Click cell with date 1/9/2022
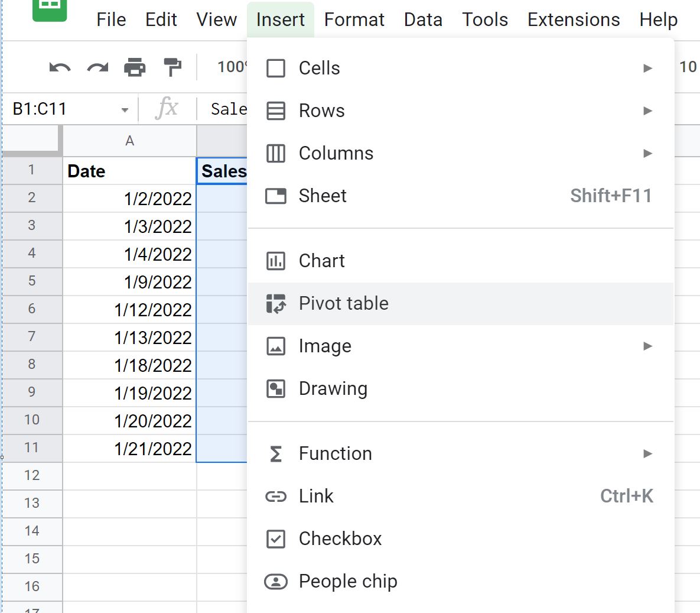 pyautogui.click(x=129, y=281)
